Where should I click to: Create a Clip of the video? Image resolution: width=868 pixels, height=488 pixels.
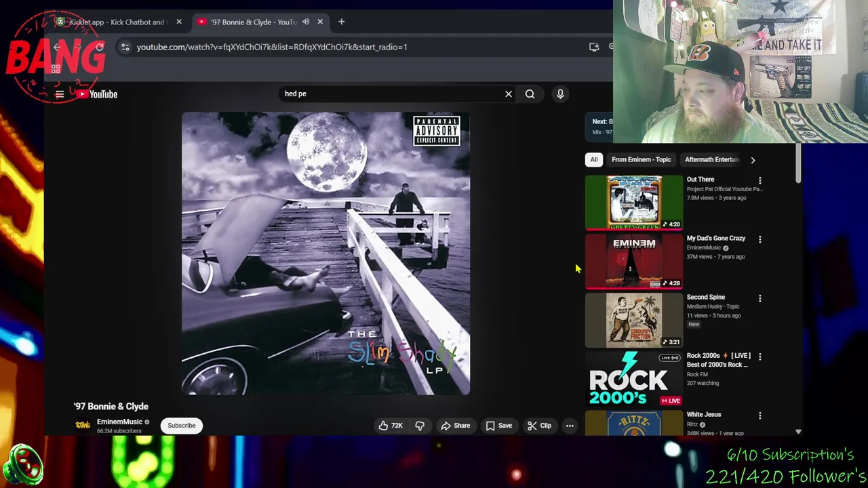(x=540, y=426)
